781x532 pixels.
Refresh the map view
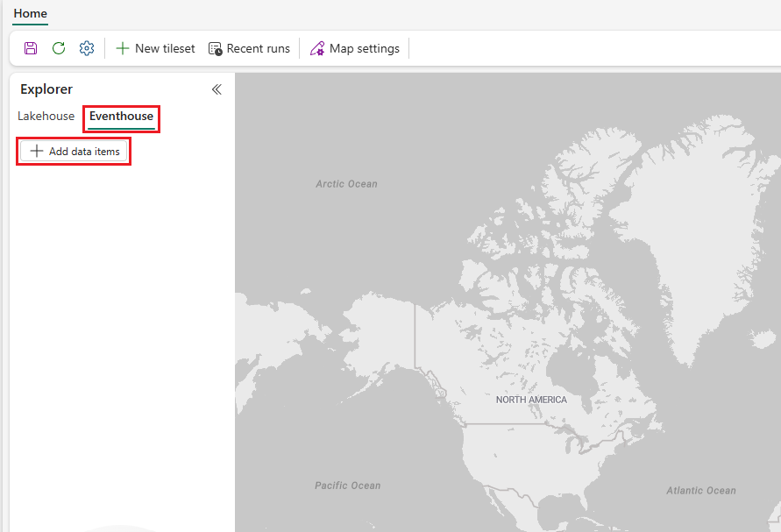58,48
